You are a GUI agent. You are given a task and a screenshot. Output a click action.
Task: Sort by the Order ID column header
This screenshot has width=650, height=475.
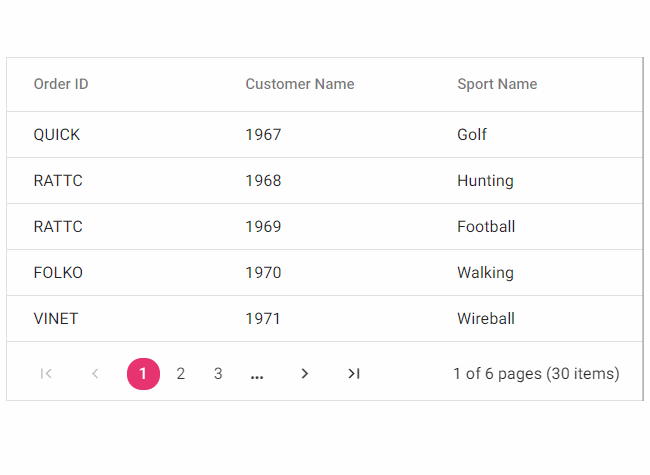61,84
